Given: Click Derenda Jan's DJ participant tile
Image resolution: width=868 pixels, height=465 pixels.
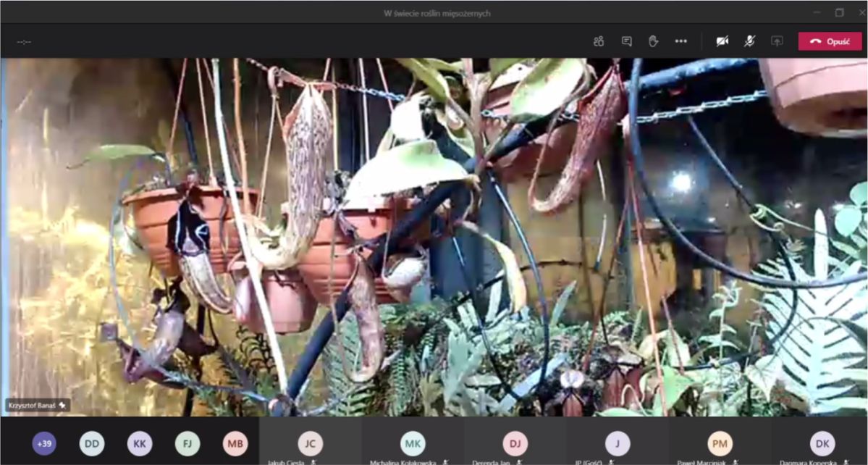Looking at the screenshot, I should pyautogui.click(x=515, y=443).
